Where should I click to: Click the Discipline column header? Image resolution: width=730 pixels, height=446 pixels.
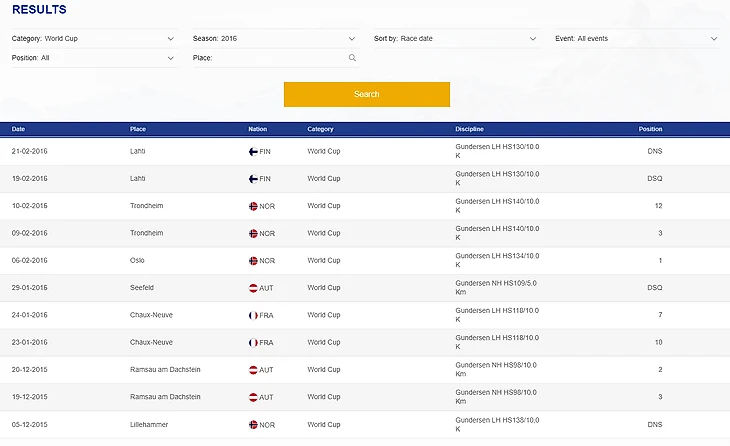(469, 129)
